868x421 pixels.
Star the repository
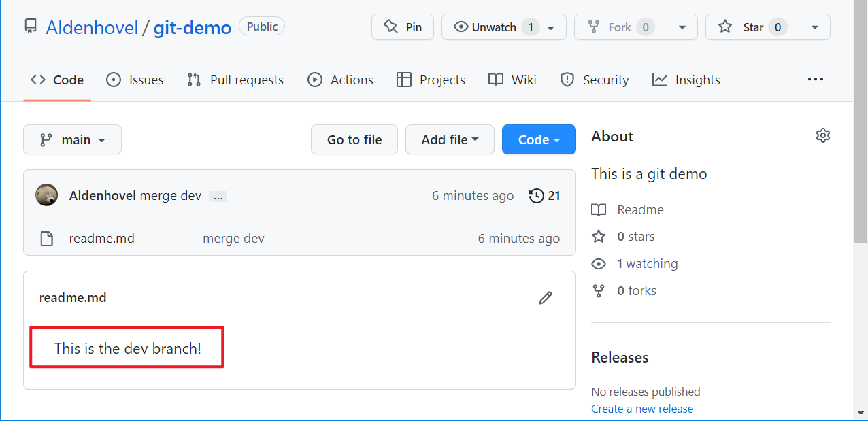point(752,27)
